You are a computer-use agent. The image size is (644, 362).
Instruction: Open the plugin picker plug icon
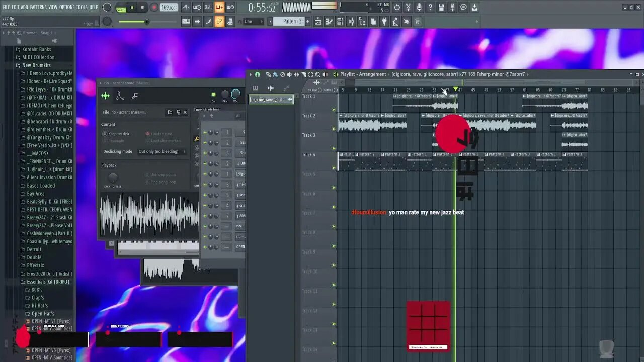click(x=384, y=21)
